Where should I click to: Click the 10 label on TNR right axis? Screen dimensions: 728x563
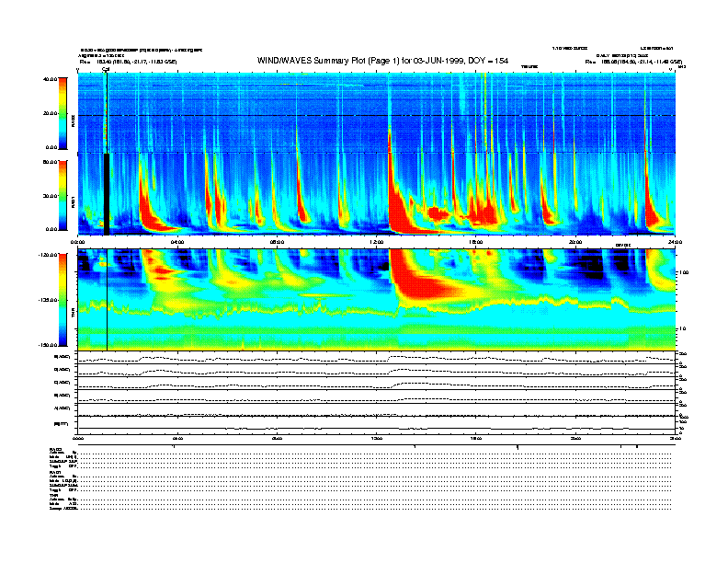point(682,329)
